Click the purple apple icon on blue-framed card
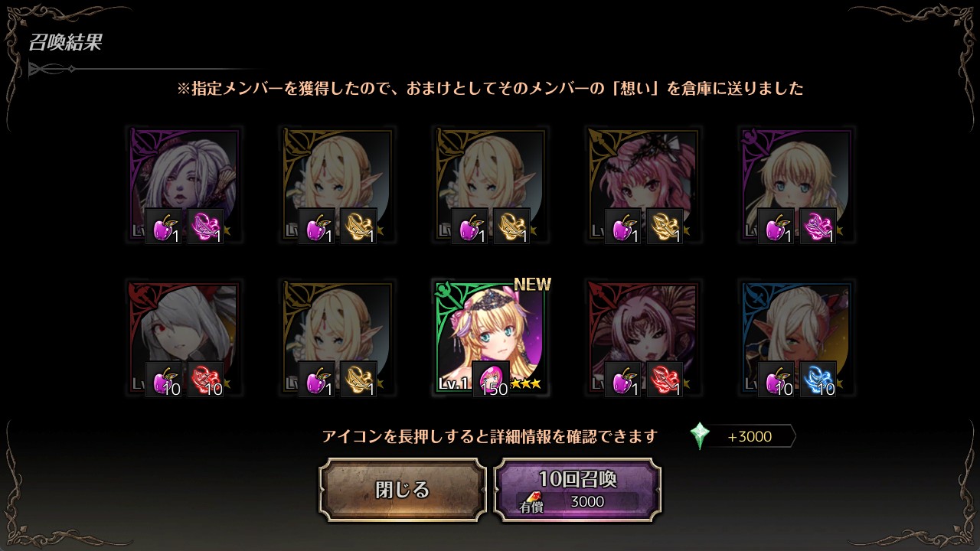This screenshot has width=980, height=551. point(776,379)
